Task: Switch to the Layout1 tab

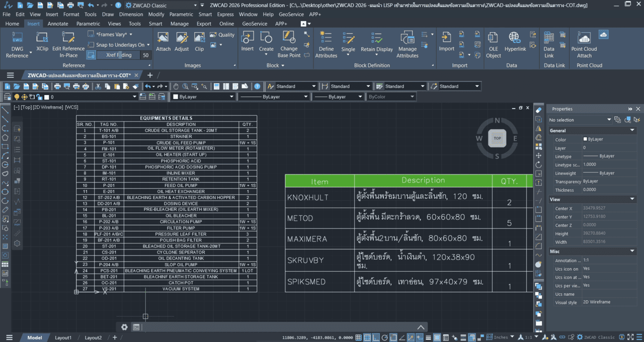Action: coord(63,337)
